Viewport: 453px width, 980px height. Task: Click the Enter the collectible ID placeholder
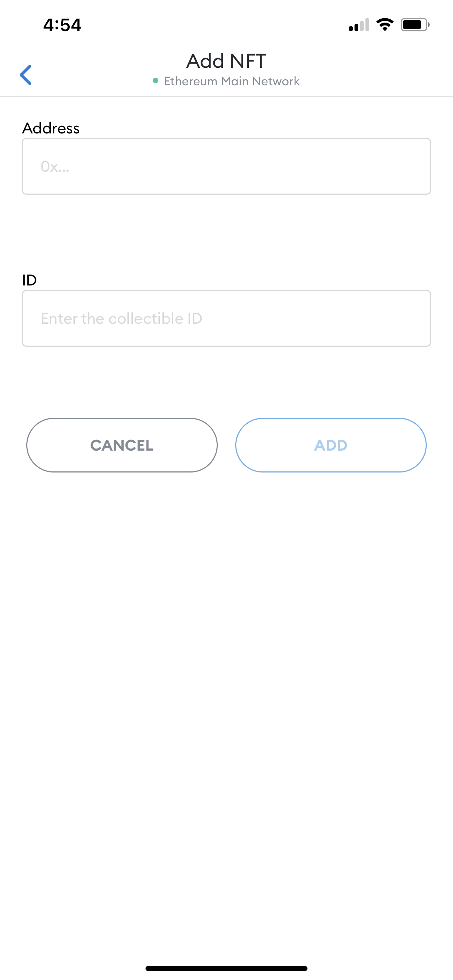121,319
